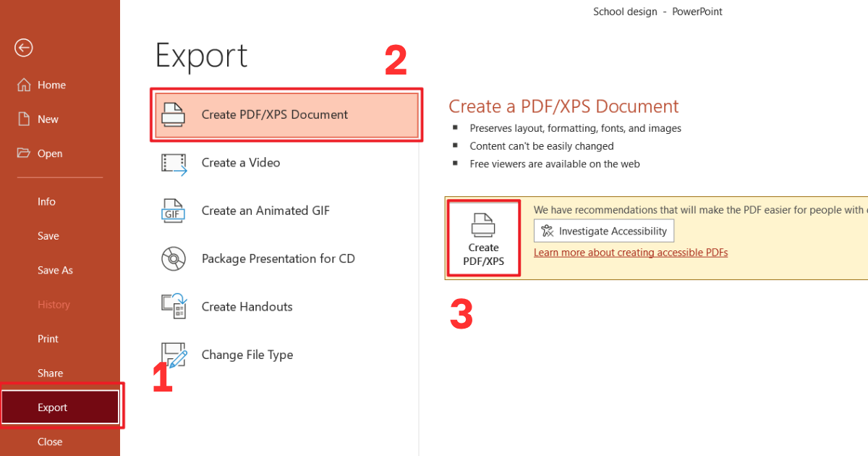Screen dimensions: 868x456
Task: Open the Info page
Action: click(60, 201)
